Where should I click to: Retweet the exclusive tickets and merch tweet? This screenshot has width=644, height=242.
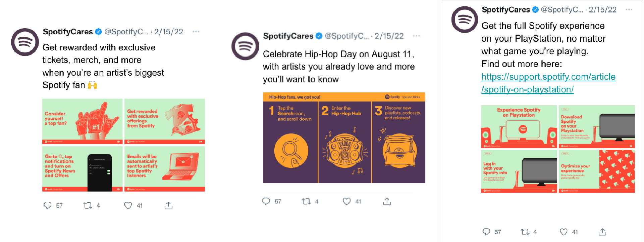88,205
